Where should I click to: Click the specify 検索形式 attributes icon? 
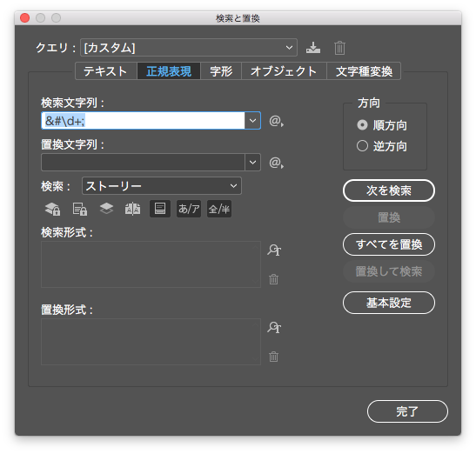(274, 250)
